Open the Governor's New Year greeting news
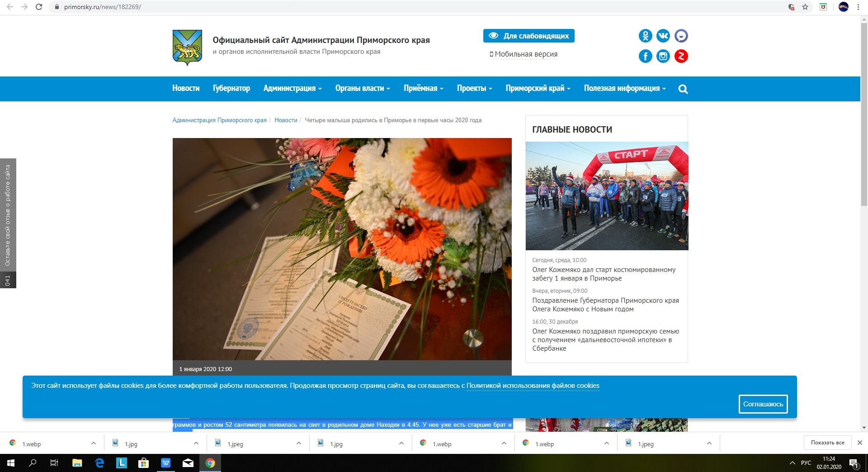This screenshot has width=868, height=472. point(605,305)
